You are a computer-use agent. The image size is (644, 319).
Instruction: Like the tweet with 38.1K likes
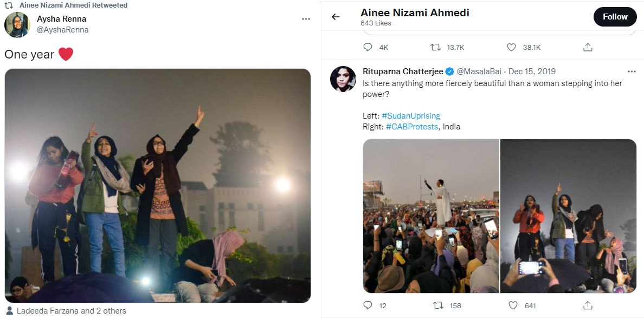tap(511, 47)
